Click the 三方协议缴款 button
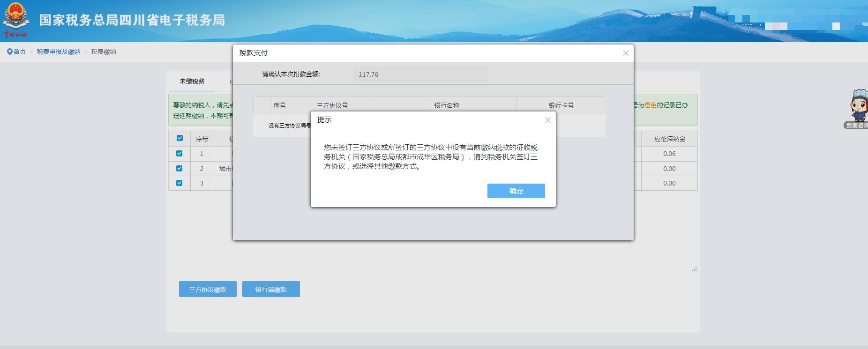 208,290
